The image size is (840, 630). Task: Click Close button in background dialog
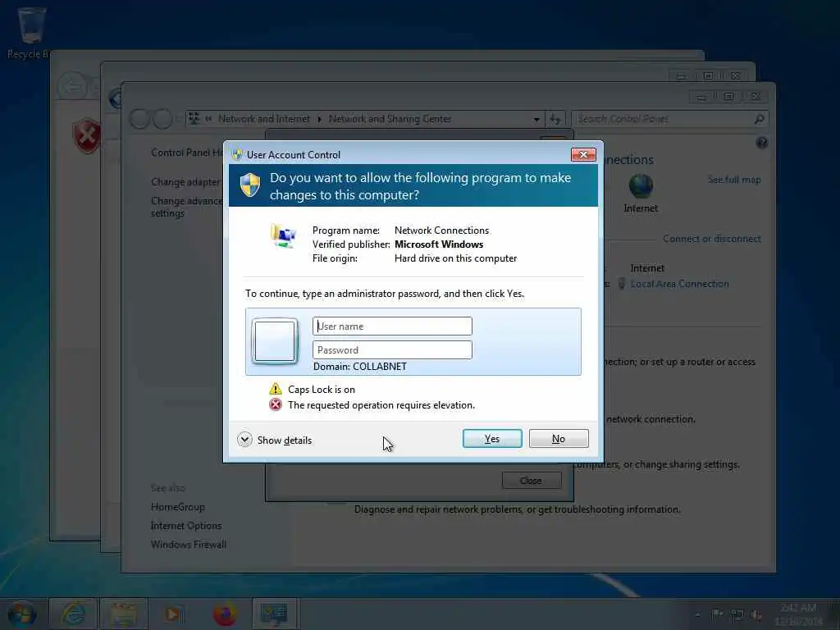pyautogui.click(x=532, y=481)
